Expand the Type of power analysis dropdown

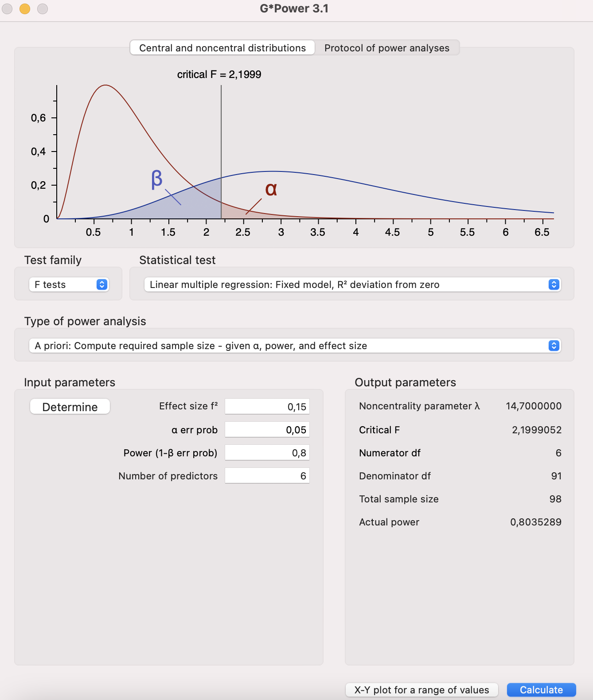(295, 346)
